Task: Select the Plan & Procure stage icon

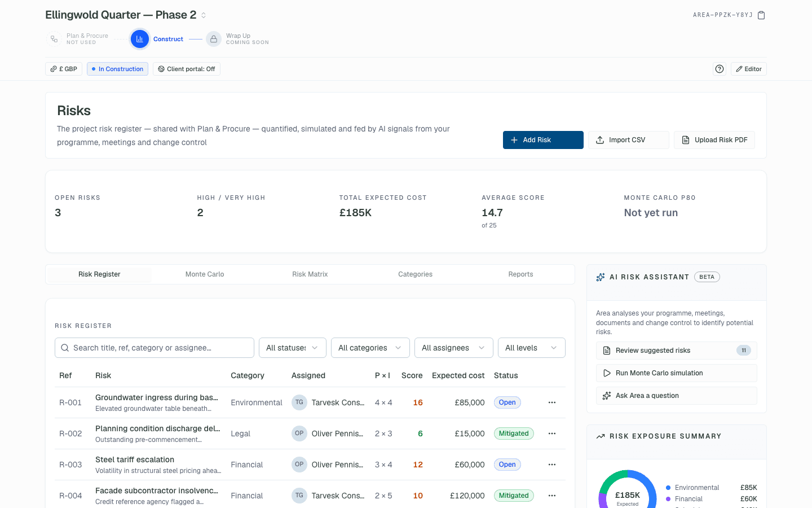Action: coord(54,39)
